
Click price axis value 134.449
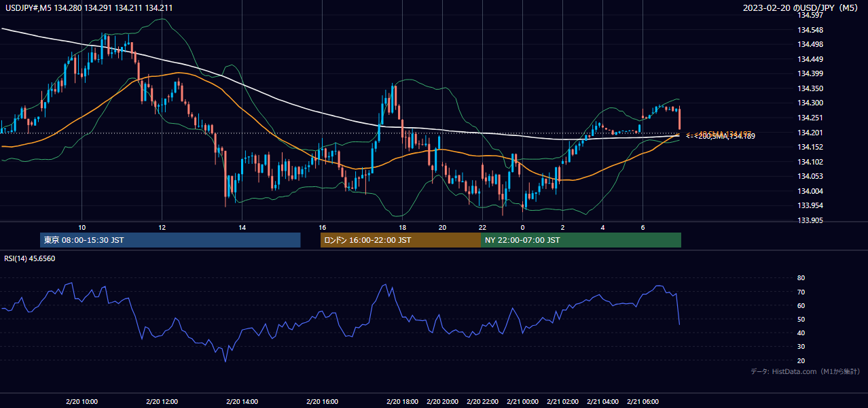pyautogui.click(x=810, y=59)
